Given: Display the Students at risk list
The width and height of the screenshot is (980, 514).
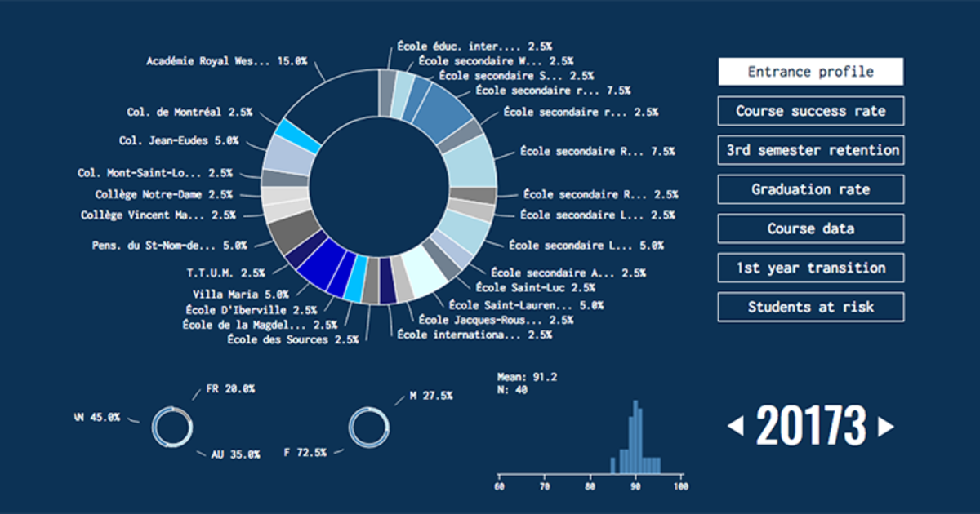Looking at the screenshot, I should click(810, 307).
